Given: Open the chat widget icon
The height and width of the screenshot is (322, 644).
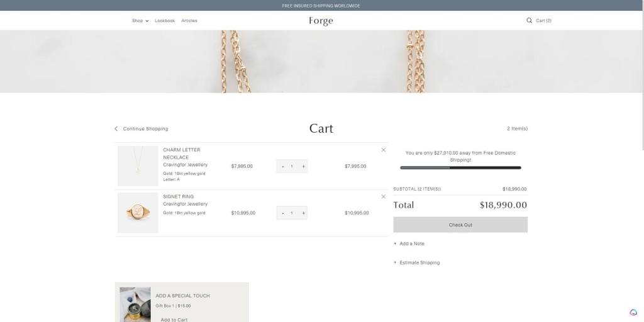Looking at the screenshot, I should pos(633,312).
